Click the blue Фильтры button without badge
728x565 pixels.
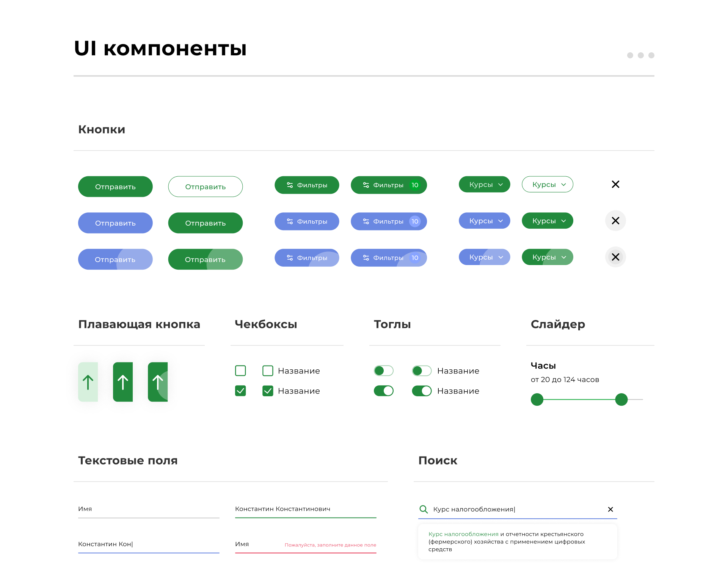point(307,221)
